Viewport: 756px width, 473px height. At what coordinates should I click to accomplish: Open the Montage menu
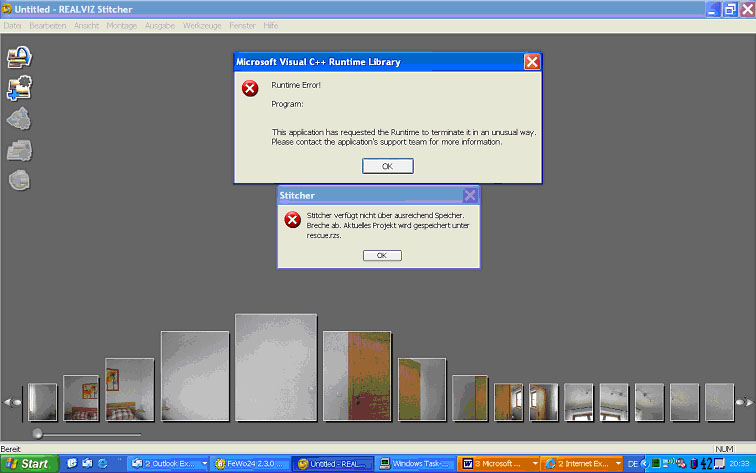coord(122,25)
